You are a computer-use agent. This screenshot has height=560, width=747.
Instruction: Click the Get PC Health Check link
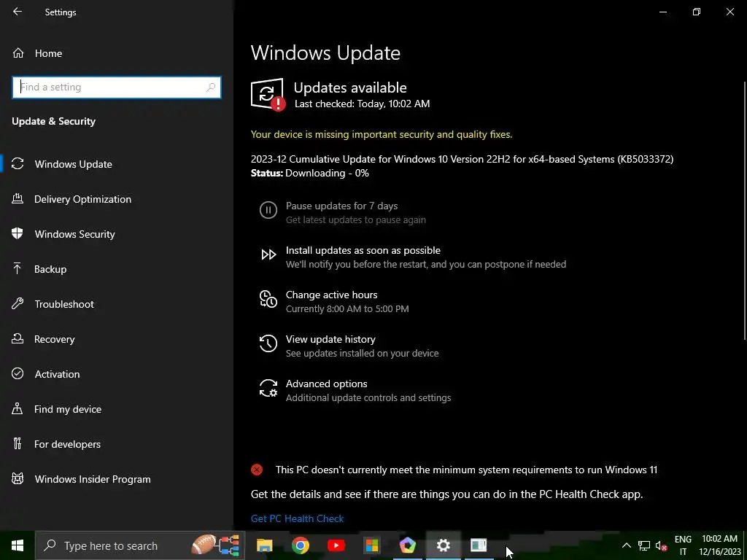point(298,518)
